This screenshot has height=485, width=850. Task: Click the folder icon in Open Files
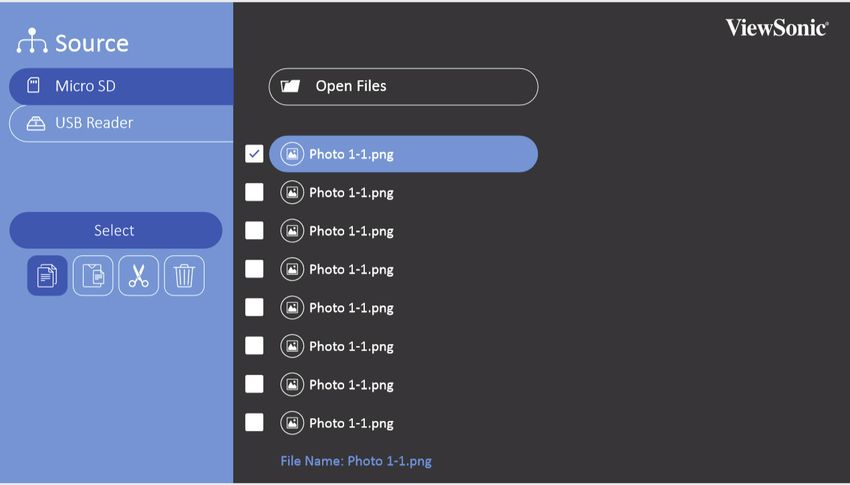[290, 86]
